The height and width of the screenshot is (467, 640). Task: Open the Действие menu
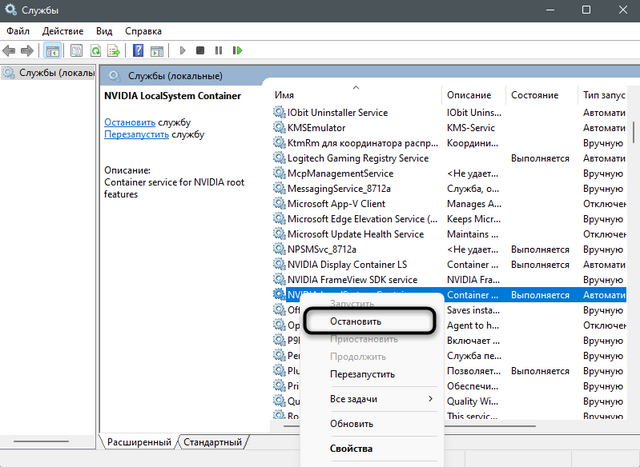coord(62,31)
